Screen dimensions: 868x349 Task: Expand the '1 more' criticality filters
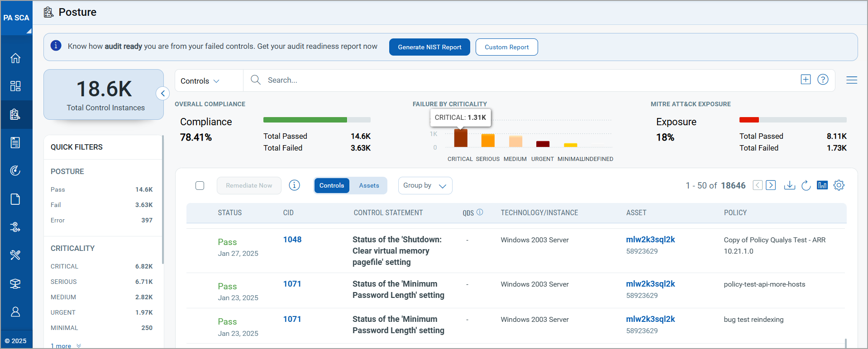coord(66,346)
